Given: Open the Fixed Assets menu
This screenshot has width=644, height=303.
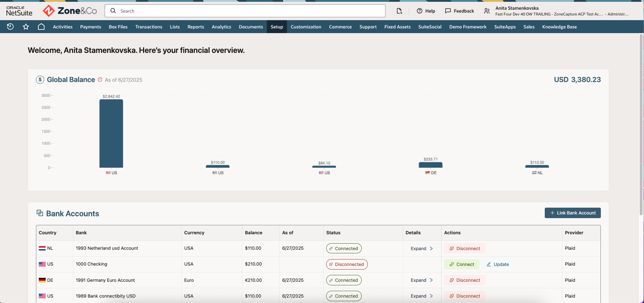Looking at the screenshot, I should pyautogui.click(x=397, y=27).
